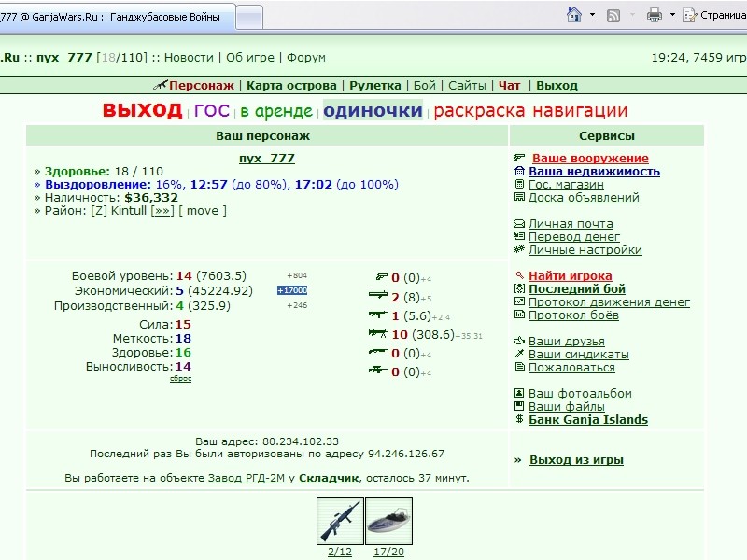Open Протокол боёв link
Screen dimensions: 747x560
tap(573, 315)
